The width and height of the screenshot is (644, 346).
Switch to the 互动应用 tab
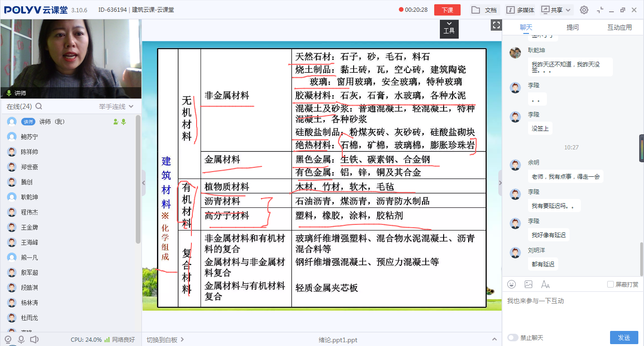[619, 27]
